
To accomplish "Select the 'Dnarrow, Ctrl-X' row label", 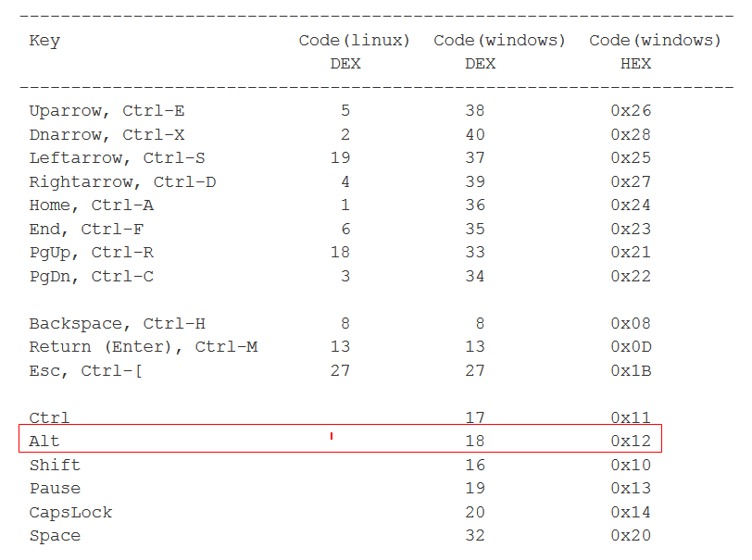I will click(x=107, y=135).
